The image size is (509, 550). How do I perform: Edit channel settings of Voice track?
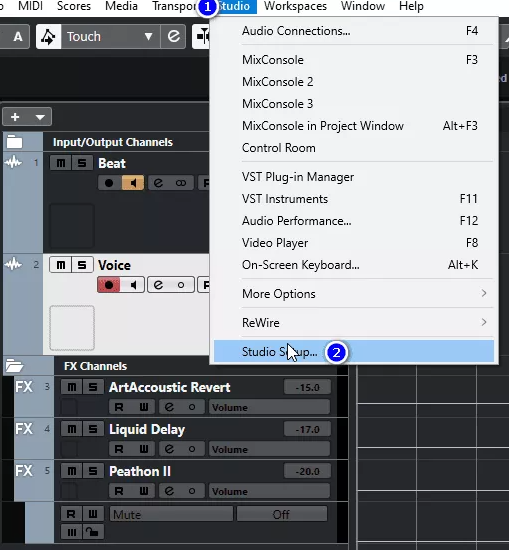tap(159, 285)
